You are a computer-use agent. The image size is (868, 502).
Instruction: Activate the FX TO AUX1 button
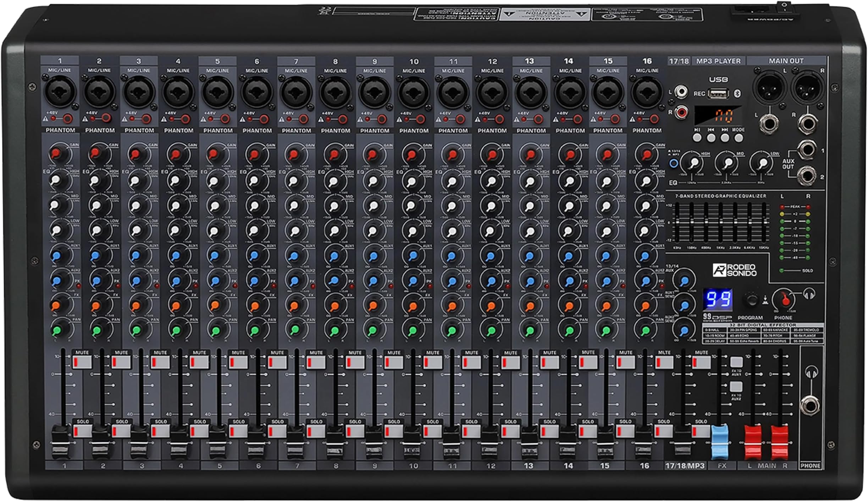[x=736, y=362]
